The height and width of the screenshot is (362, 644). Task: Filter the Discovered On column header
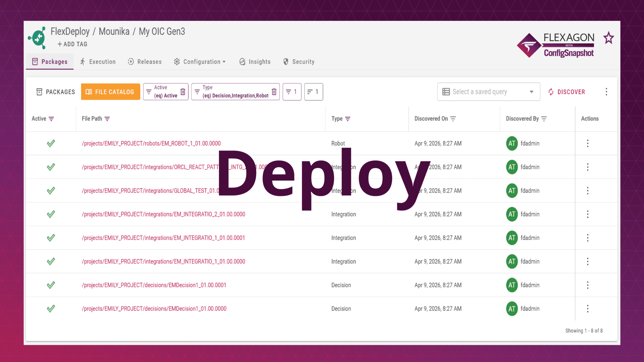tap(453, 119)
